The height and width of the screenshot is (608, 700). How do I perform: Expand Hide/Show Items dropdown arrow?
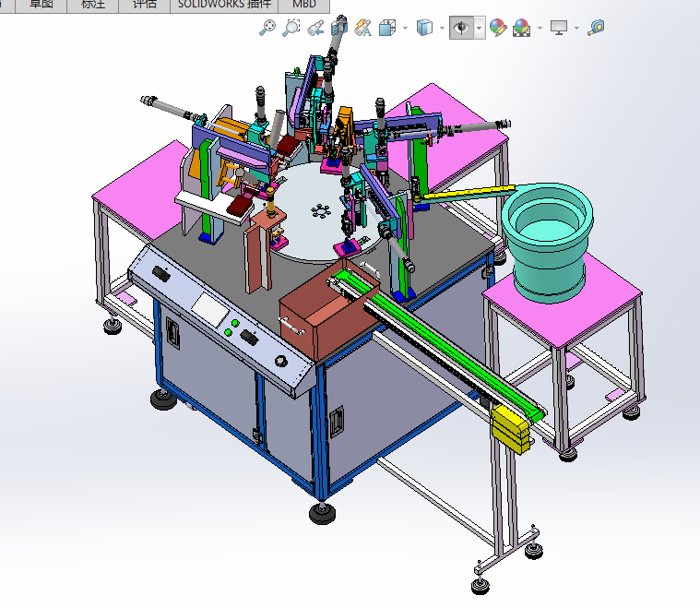[x=479, y=29]
